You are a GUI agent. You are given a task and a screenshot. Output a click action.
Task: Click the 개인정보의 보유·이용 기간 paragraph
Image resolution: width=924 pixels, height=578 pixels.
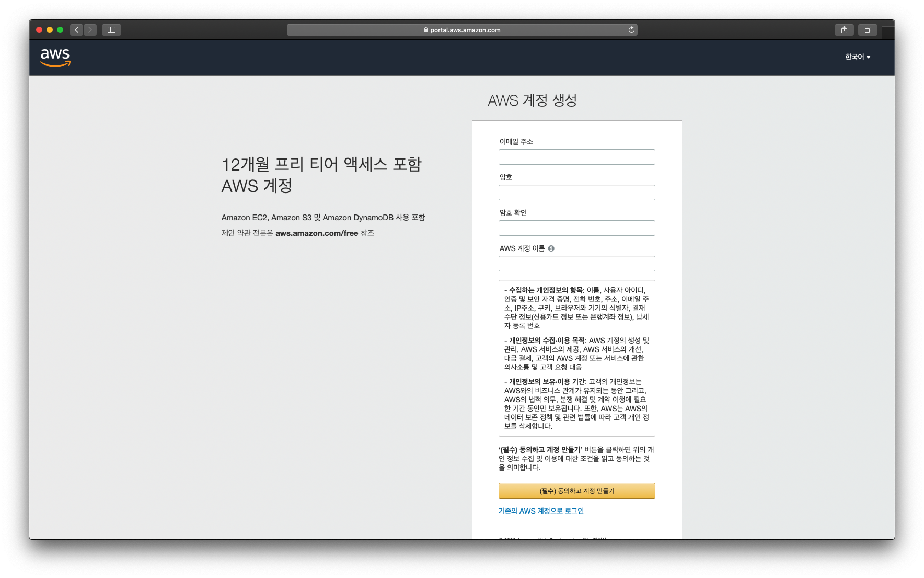[576, 404]
